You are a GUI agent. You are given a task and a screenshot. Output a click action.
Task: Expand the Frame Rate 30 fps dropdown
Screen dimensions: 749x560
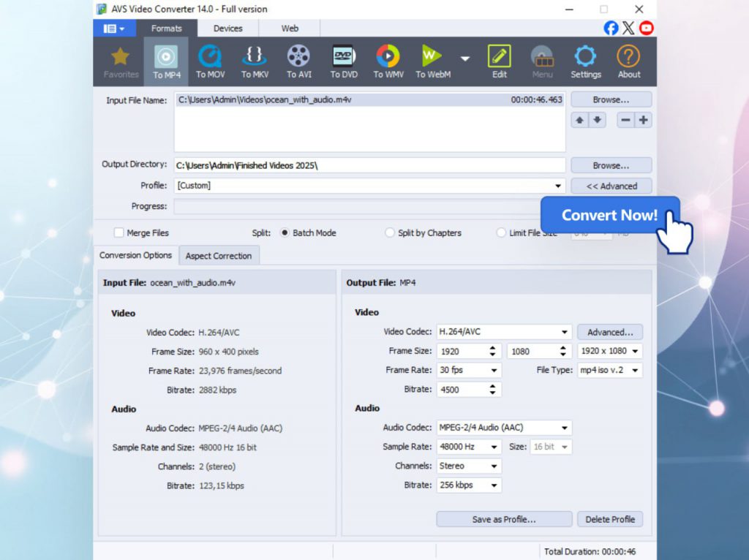tap(494, 371)
